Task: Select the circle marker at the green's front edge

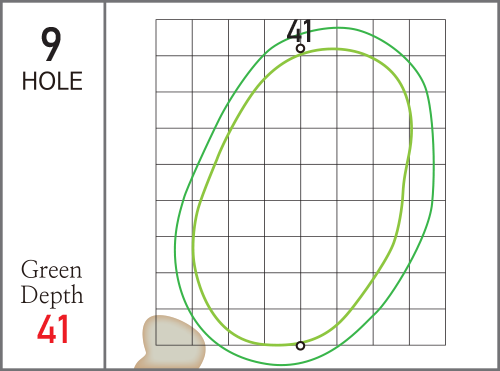Action: (x=300, y=346)
